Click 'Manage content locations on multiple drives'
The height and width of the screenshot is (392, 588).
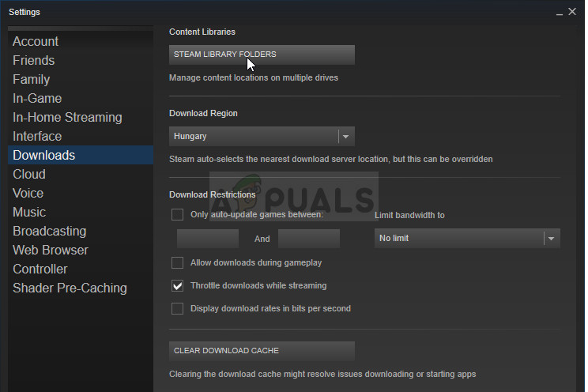click(254, 77)
